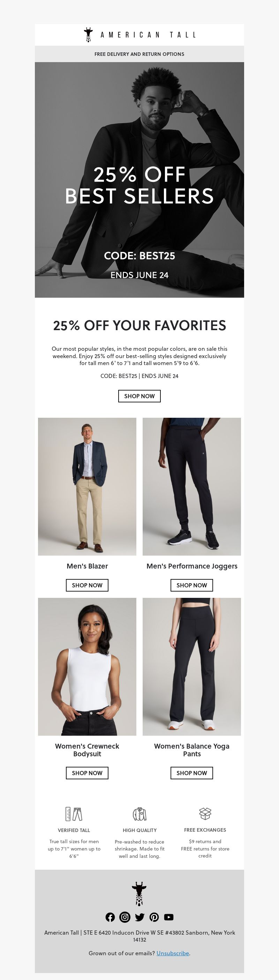The width and height of the screenshot is (279, 980).
Task: Click the 25% Off Best Sellers hero banner
Action: point(139,180)
